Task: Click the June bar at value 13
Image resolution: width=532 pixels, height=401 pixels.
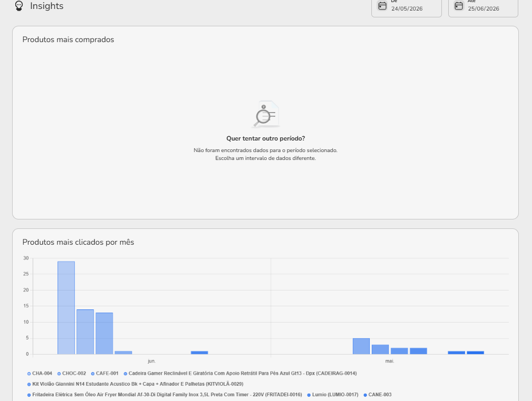Action: (x=104, y=334)
